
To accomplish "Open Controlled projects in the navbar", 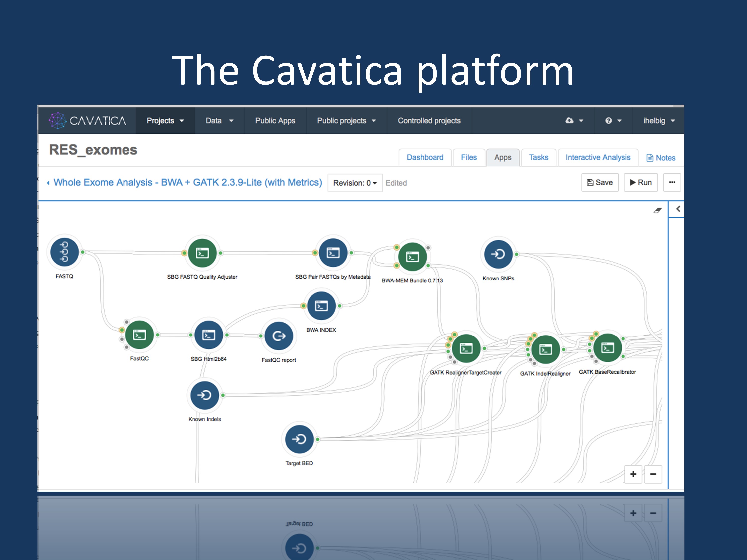I will [429, 120].
